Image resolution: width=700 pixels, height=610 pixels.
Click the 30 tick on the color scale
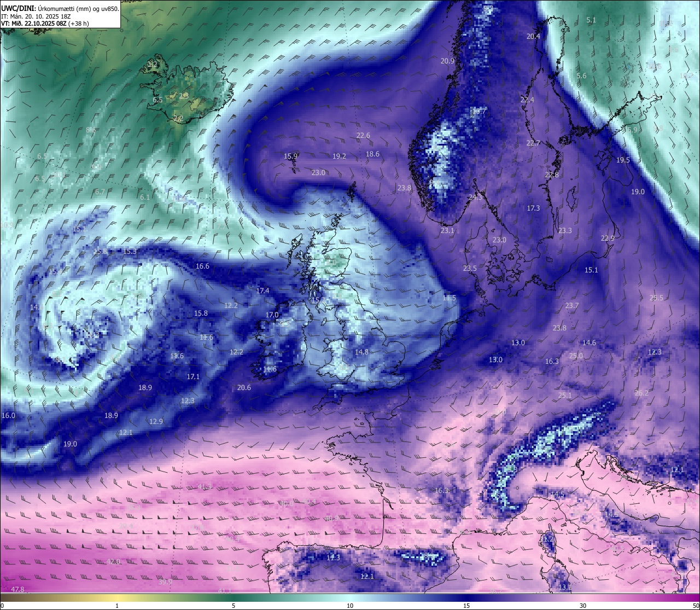(x=583, y=606)
